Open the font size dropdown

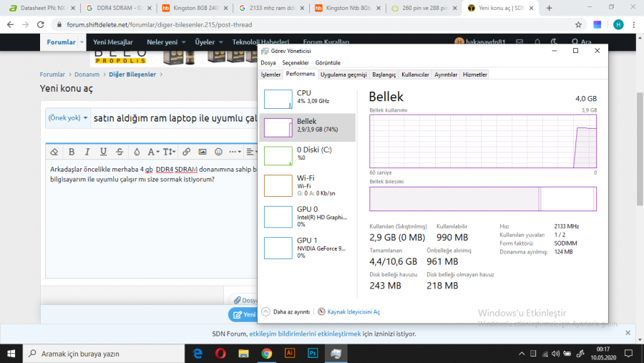tap(169, 152)
